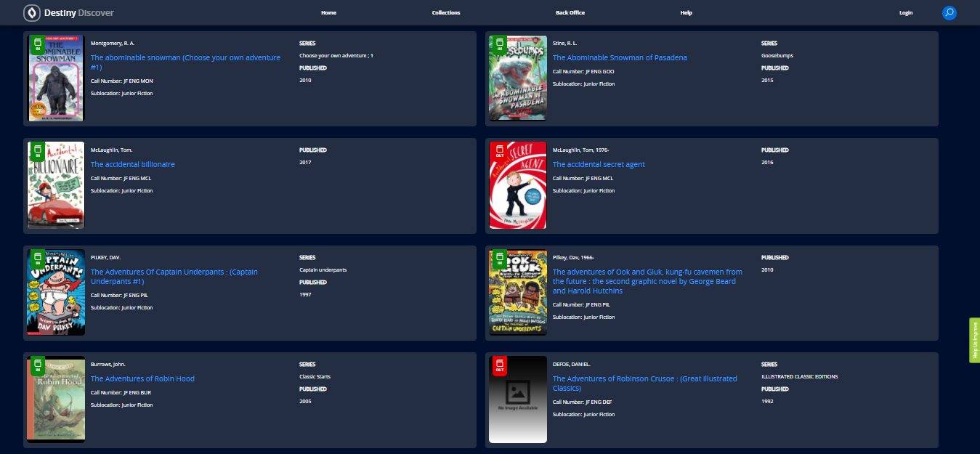The width and height of the screenshot is (980, 454).
Task: Click published year 2016
Action: click(767, 162)
